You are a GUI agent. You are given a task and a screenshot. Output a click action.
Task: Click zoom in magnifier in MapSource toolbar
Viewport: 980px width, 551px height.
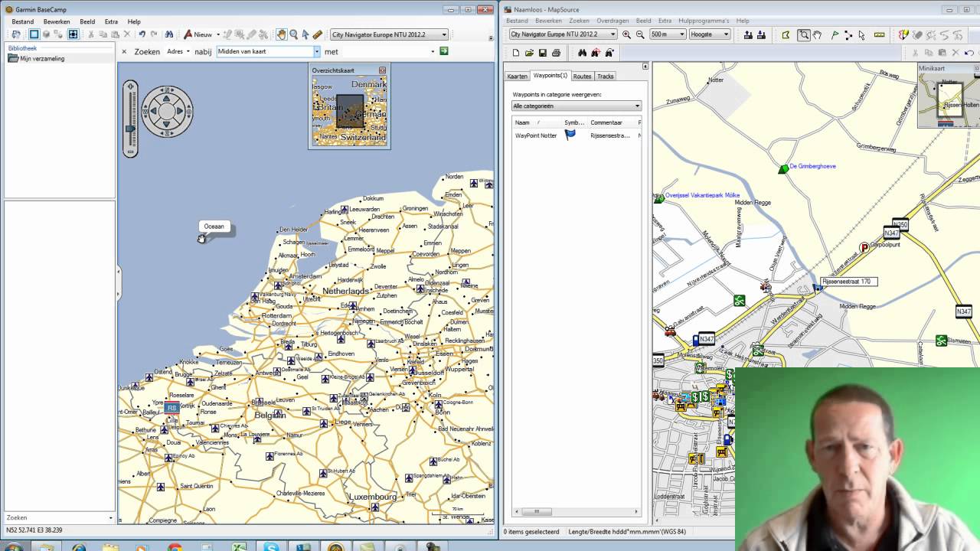click(627, 34)
